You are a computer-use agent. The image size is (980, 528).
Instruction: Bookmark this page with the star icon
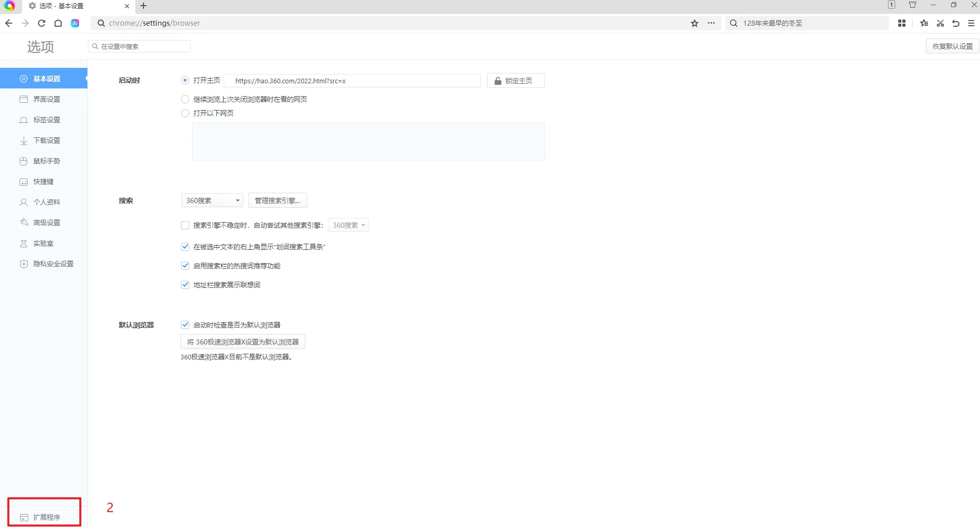pos(695,23)
